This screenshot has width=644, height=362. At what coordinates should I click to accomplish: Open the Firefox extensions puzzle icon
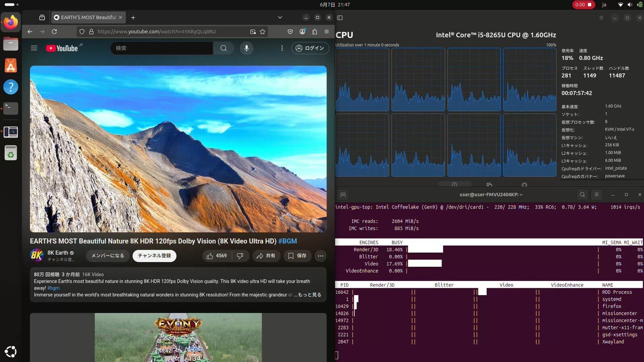pos(315,31)
